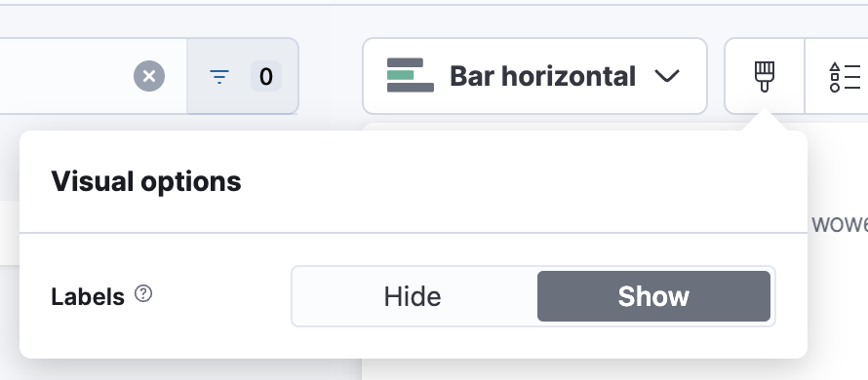Select Show for Labels
The width and height of the screenshot is (868, 380).
pos(653,296)
